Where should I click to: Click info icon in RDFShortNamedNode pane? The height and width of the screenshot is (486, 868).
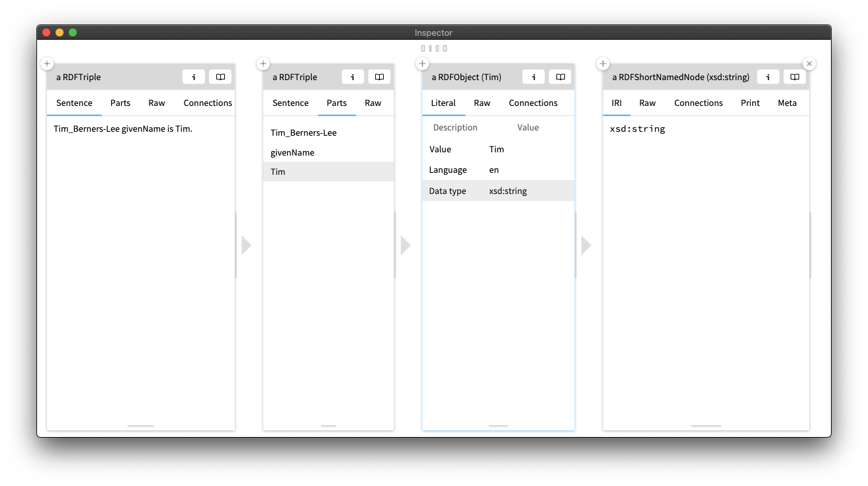768,77
